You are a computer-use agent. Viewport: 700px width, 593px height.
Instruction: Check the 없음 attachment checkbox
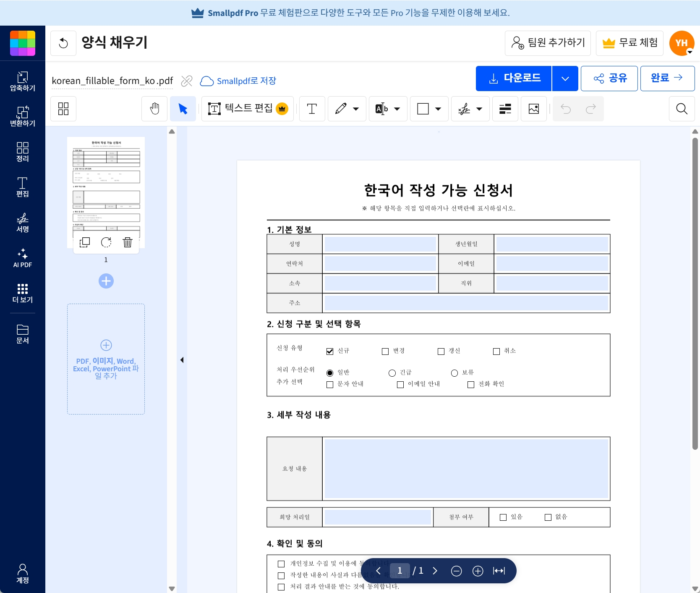(x=548, y=517)
